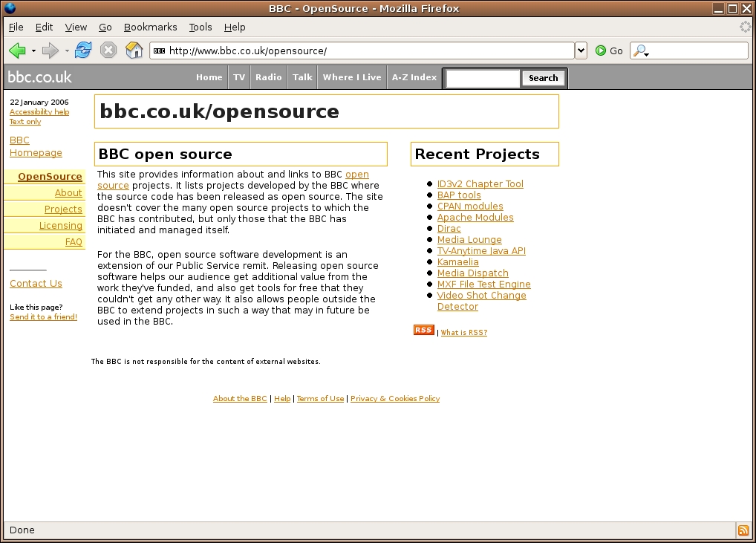This screenshot has height=543, width=756.
Task: Click the bbc.co.uk logo in banner
Action: pyautogui.click(x=39, y=77)
